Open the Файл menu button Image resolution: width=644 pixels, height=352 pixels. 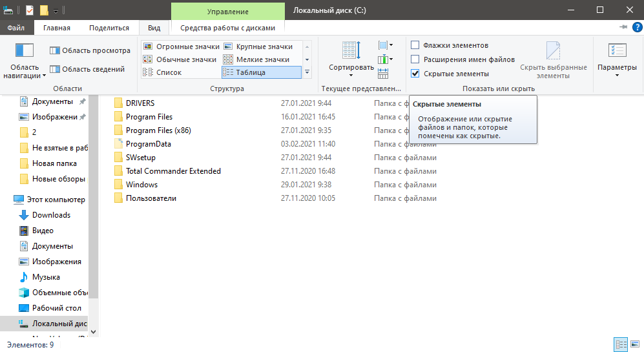[x=16, y=28]
